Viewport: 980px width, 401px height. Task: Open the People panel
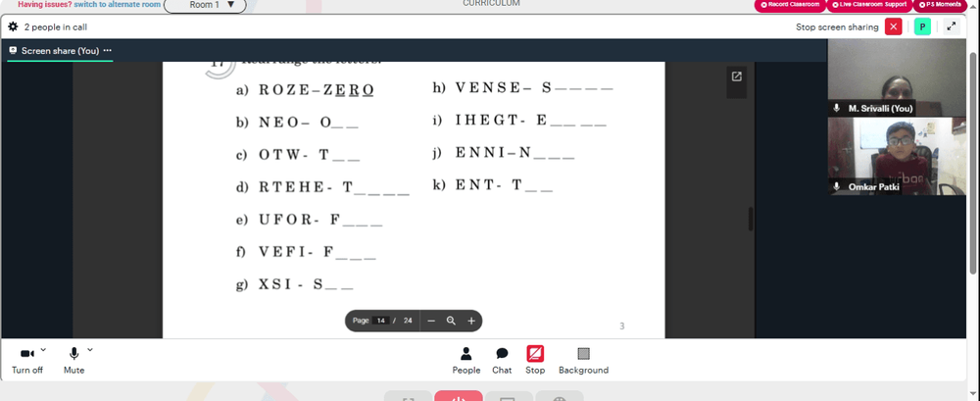tap(466, 361)
